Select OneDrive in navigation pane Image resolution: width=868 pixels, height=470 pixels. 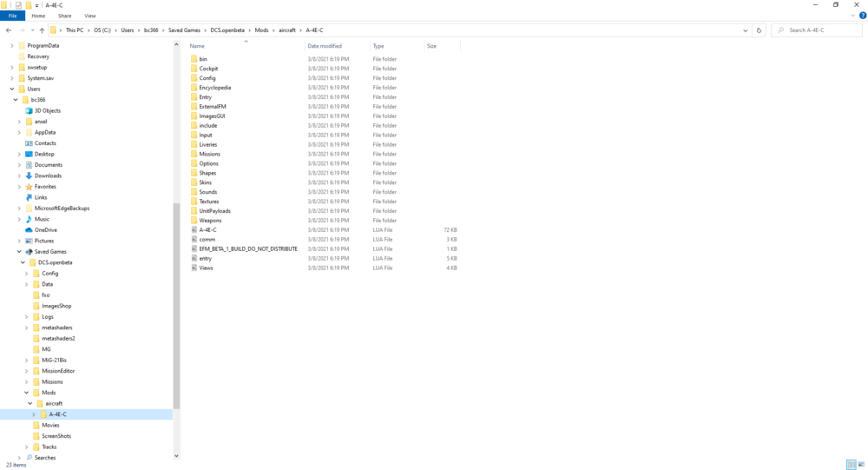[46, 230]
